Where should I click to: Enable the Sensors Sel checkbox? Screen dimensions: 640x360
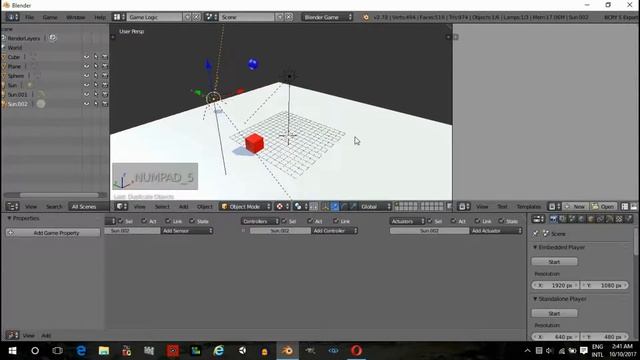[x=120, y=221]
